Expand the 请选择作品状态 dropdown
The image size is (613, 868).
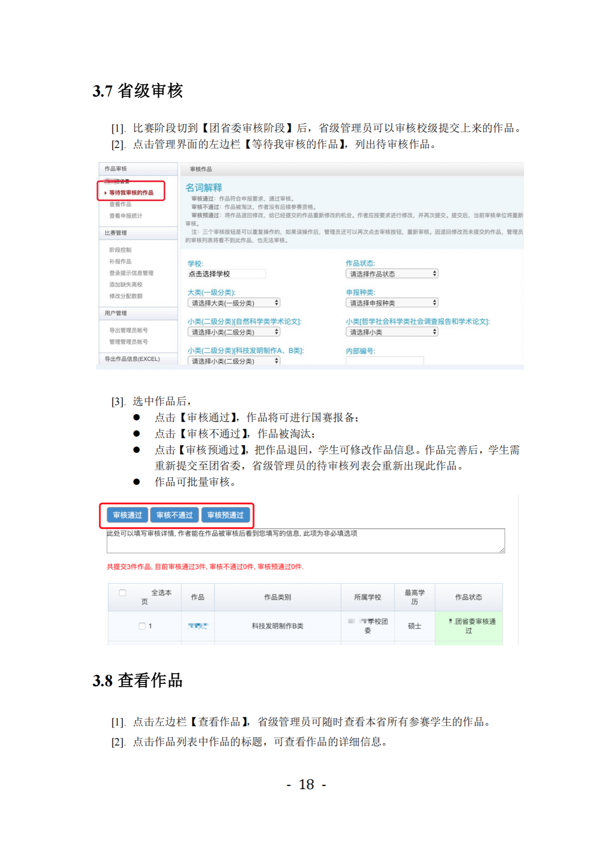tap(391, 274)
